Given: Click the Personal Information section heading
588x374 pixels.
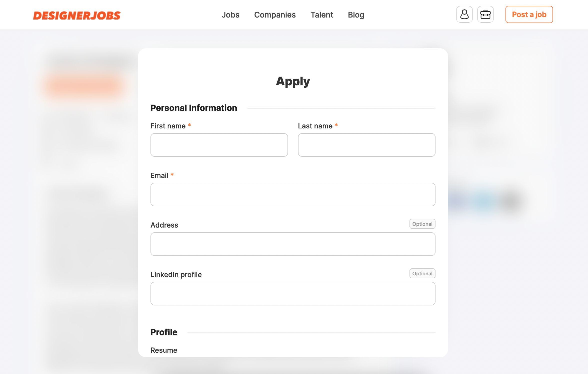Looking at the screenshot, I should pos(194,108).
